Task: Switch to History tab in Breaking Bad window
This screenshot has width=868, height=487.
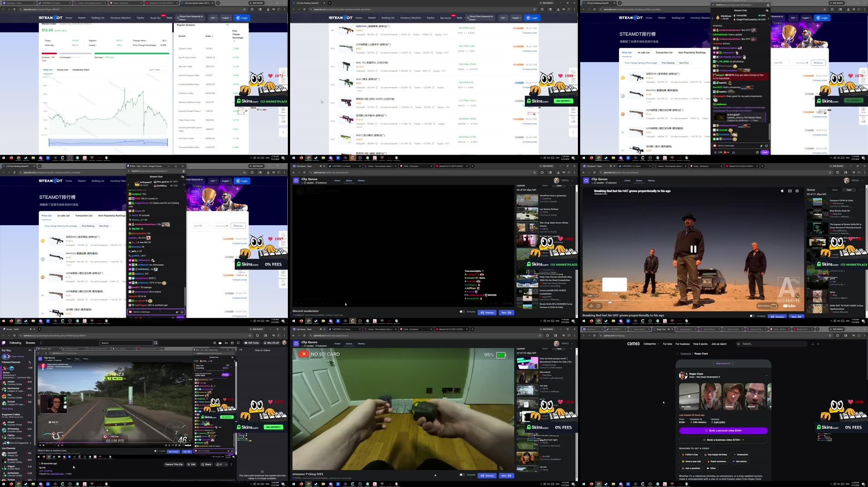Action: 651,180
